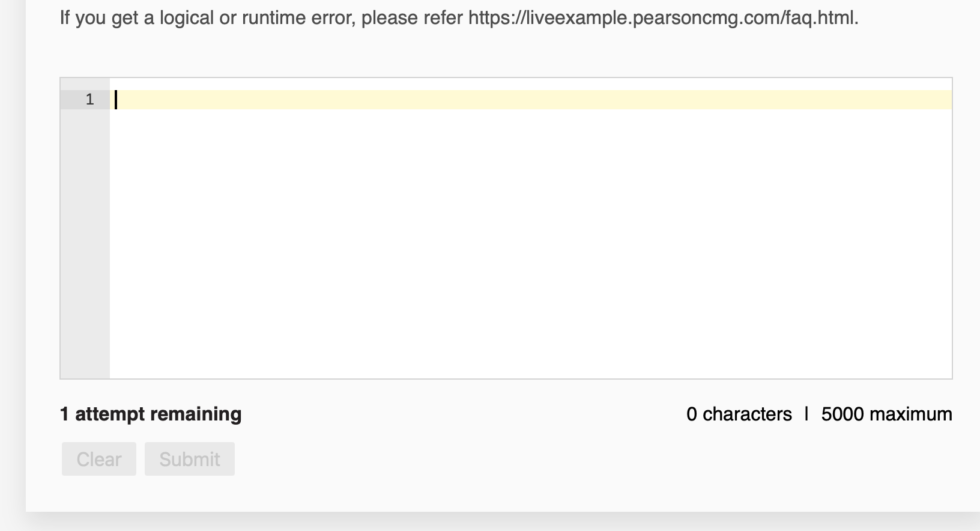Image resolution: width=980 pixels, height=531 pixels.
Task: Click empty white area below editor line 1
Action: pos(531,243)
